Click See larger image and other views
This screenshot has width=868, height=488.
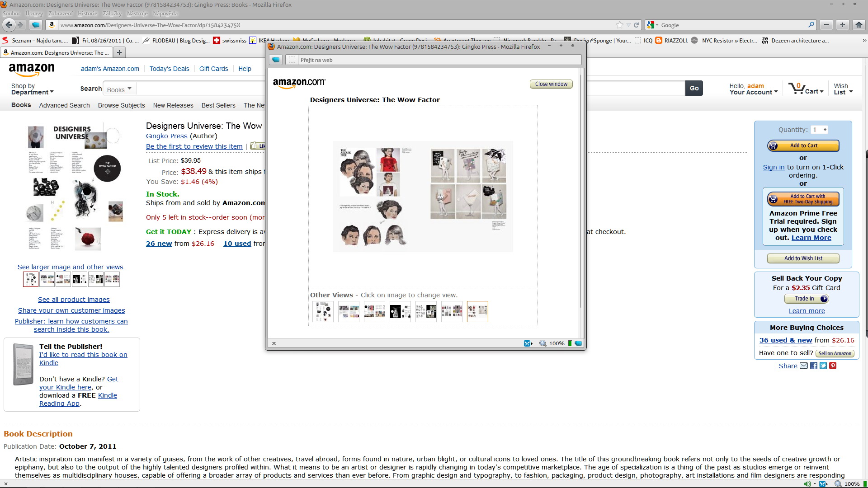point(71,267)
